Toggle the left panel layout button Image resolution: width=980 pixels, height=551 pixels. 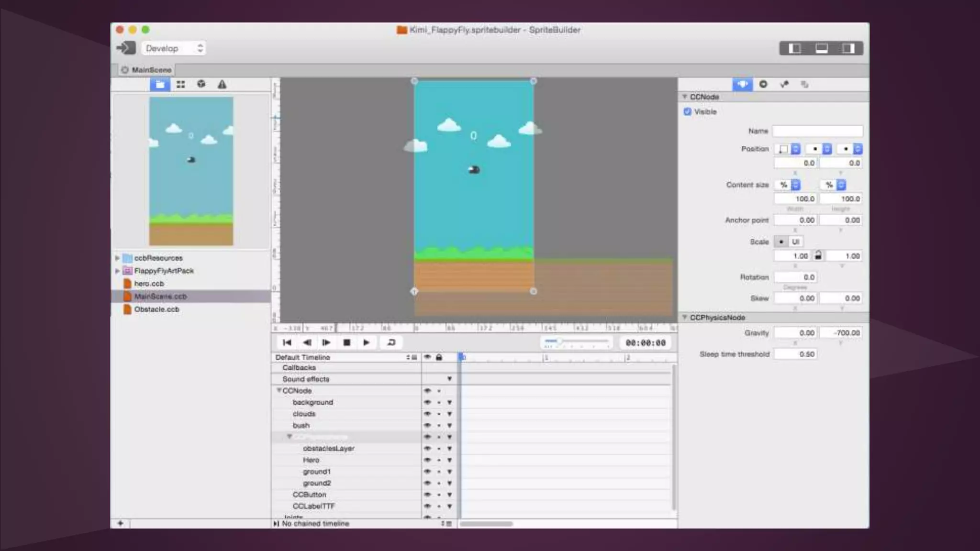click(794, 48)
